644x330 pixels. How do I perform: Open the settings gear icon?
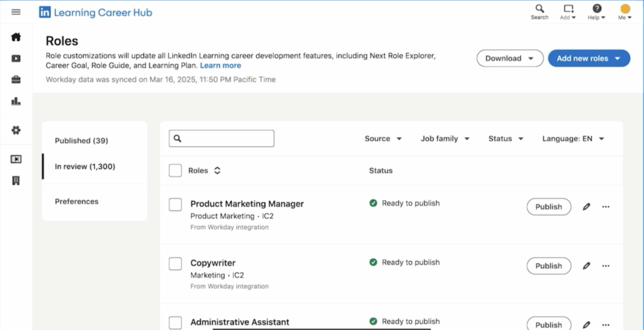16,130
